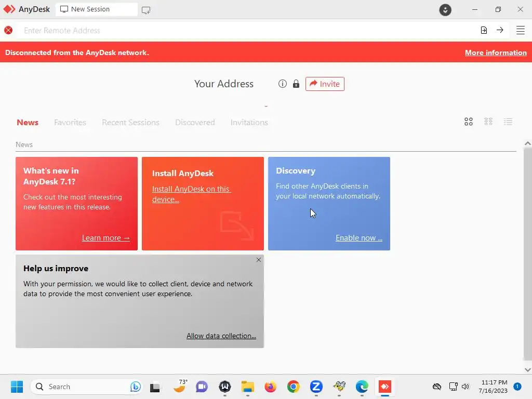Select the News tab

pos(28,122)
